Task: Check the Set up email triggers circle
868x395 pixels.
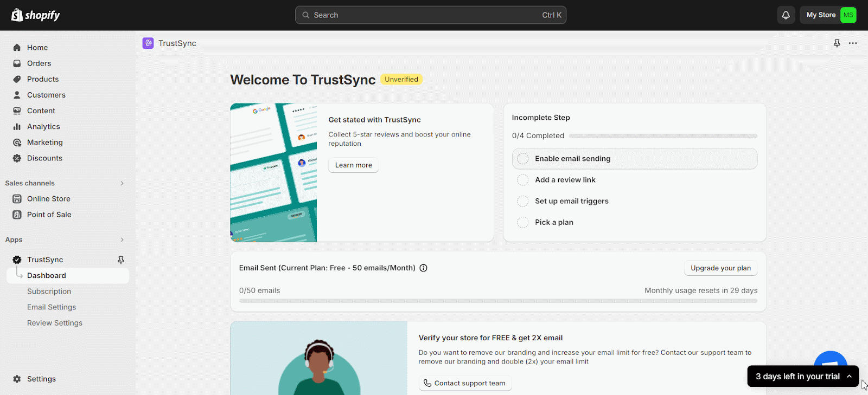Action: pyautogui.click(x=522, y=201)
